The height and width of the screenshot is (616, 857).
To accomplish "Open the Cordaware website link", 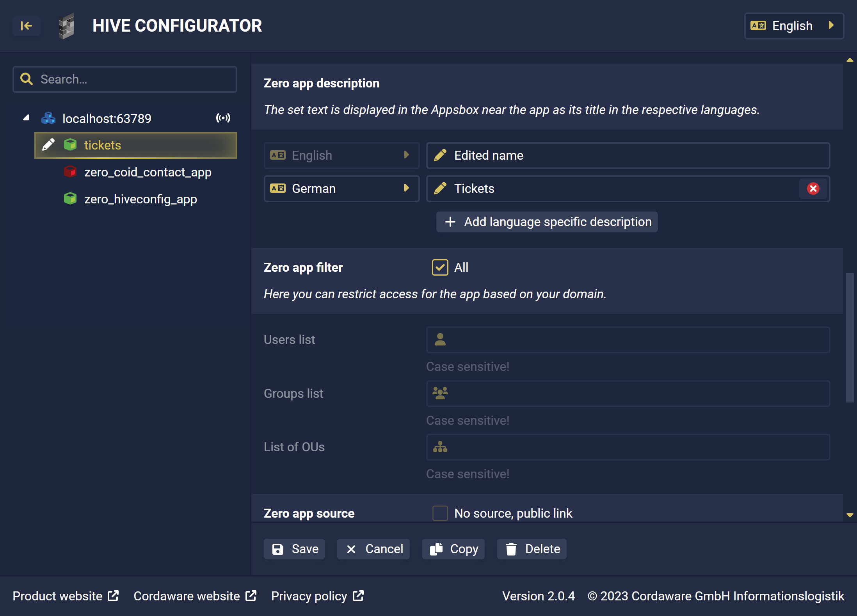I will pos(195,596).
